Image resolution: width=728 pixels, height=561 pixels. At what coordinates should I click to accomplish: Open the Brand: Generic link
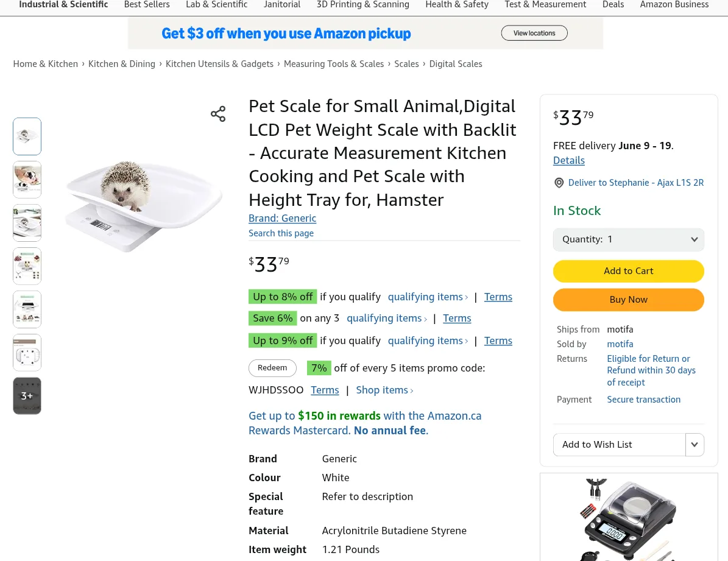pyautogui.click(x=282, y=218)
